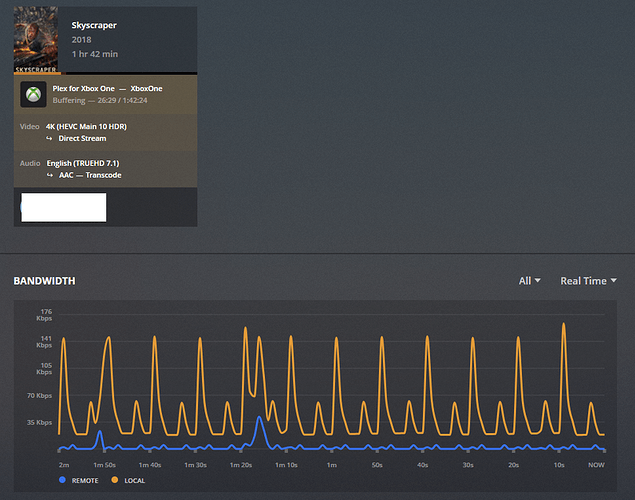The width and height of the screenshot is (635, 500).
Task: Select the 'English (TRUEHD 7.1)' audio text
Action: [x=83, y=163]
